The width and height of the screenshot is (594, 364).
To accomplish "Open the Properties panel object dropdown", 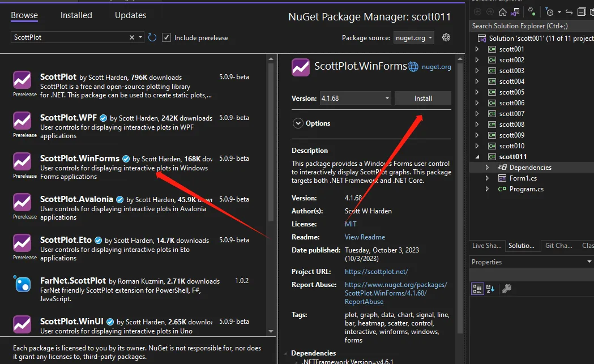I will coord(589,262).
